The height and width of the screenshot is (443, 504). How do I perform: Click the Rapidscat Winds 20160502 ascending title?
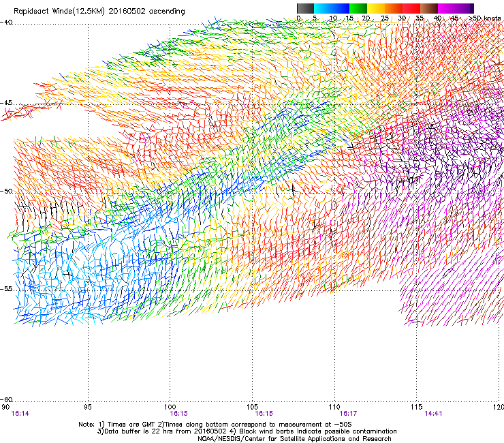(x=99, y=12)
